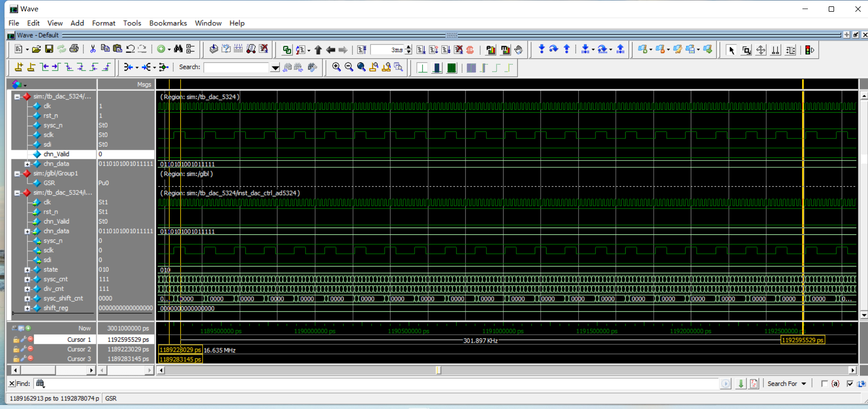This screenshot has width=868, height=409.
Task: Click the Find binoculars toolbar icon
Action: [x=178, y=49]
